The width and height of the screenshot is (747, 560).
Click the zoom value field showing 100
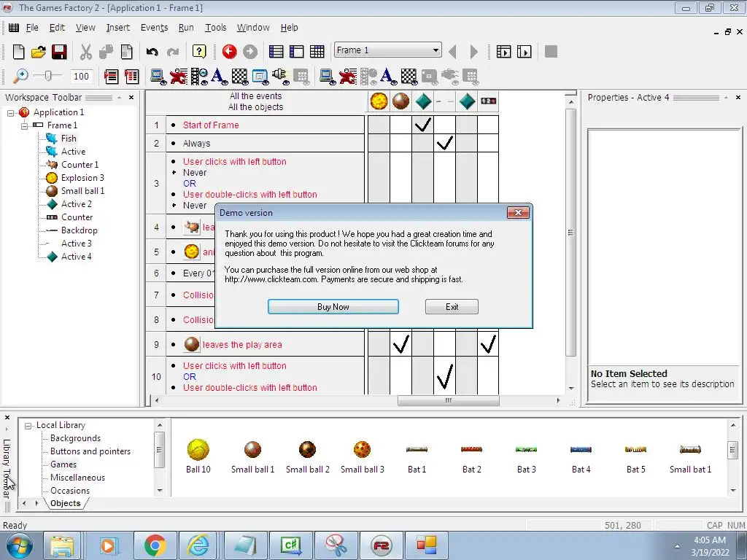[x=82, y=76]
